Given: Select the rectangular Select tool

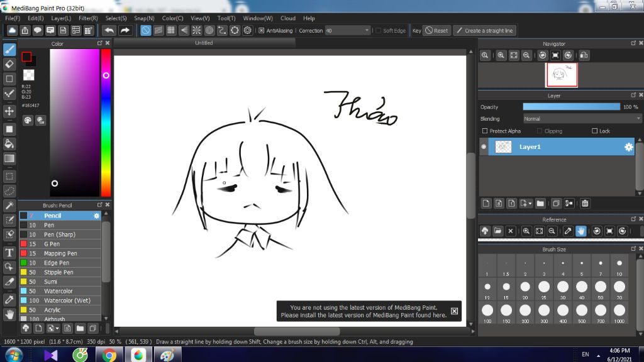Looking at the screenshot, I should coord(9,177).
